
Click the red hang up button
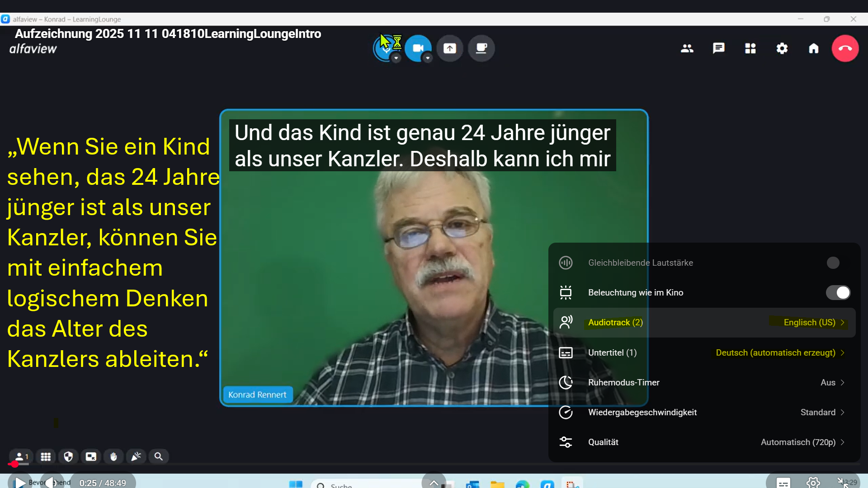845,48
